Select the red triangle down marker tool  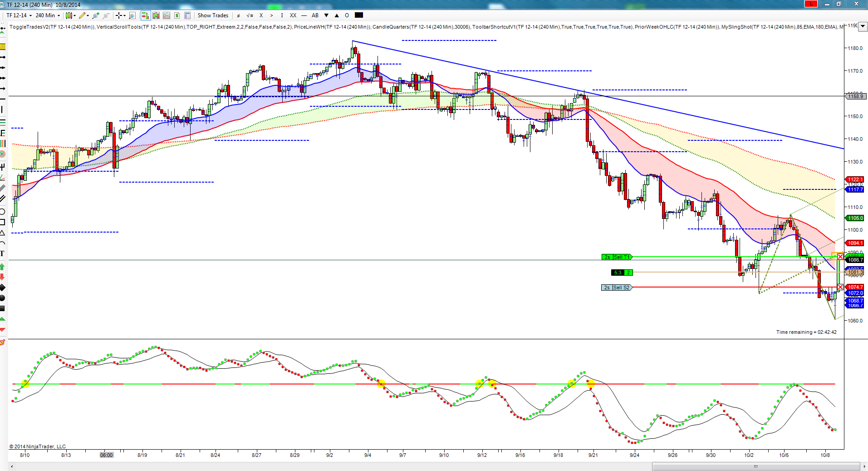coord(3,329)
